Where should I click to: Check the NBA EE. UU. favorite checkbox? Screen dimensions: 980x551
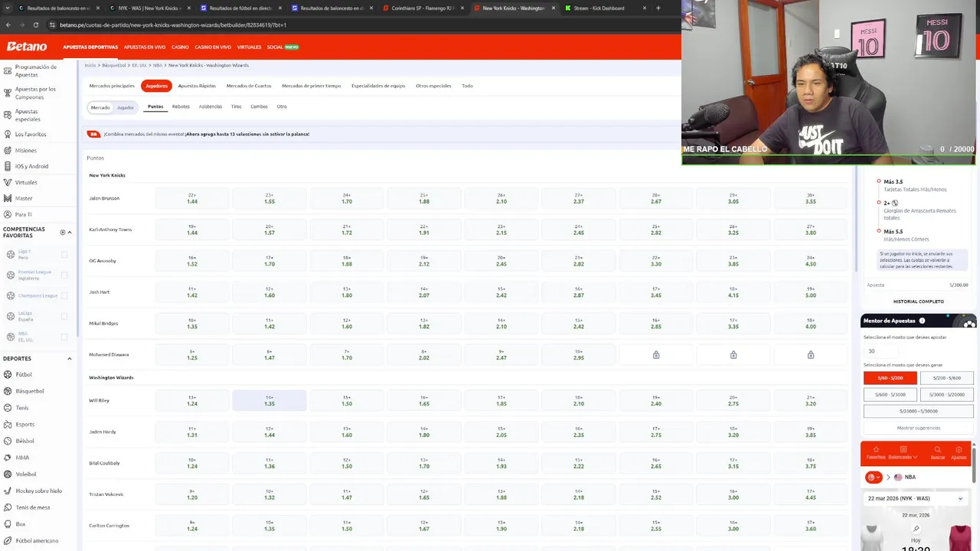click(x=64, y=337)
